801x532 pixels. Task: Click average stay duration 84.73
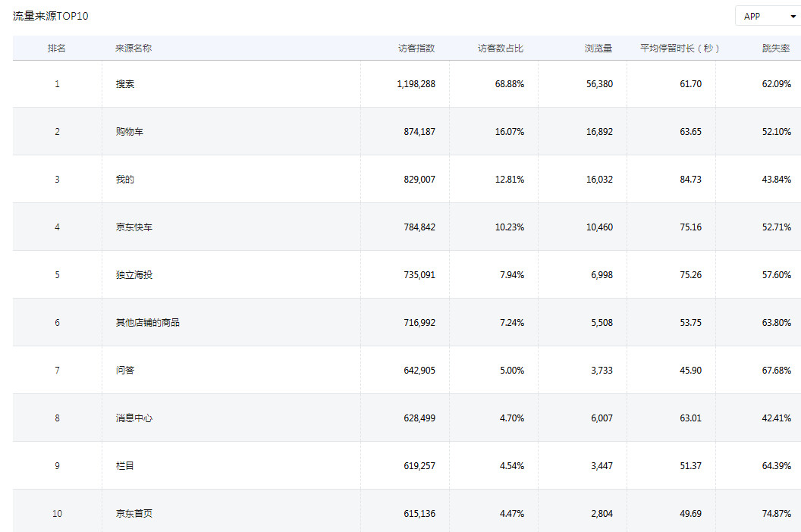691,179
